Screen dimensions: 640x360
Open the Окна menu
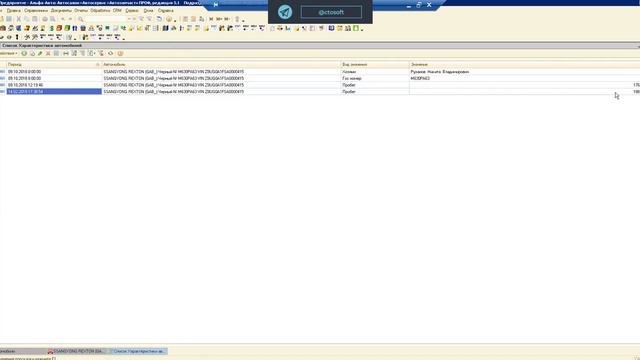149,11
